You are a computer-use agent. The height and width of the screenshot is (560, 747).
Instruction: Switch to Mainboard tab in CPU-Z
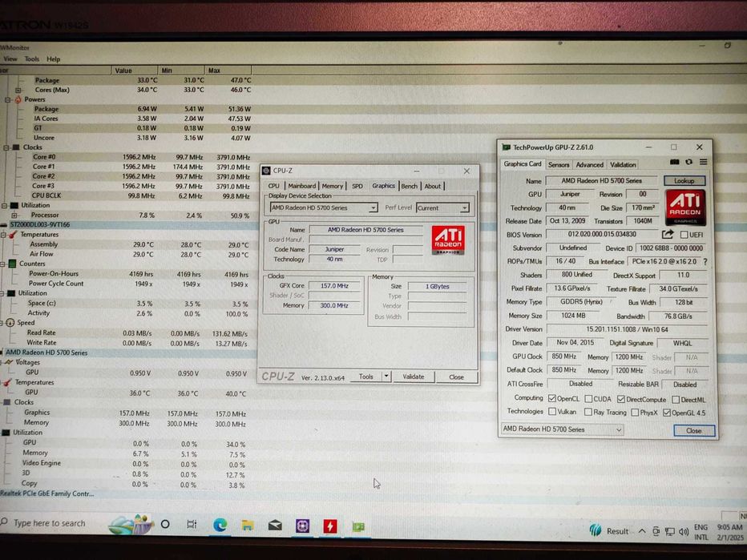(x=301, y=186)
